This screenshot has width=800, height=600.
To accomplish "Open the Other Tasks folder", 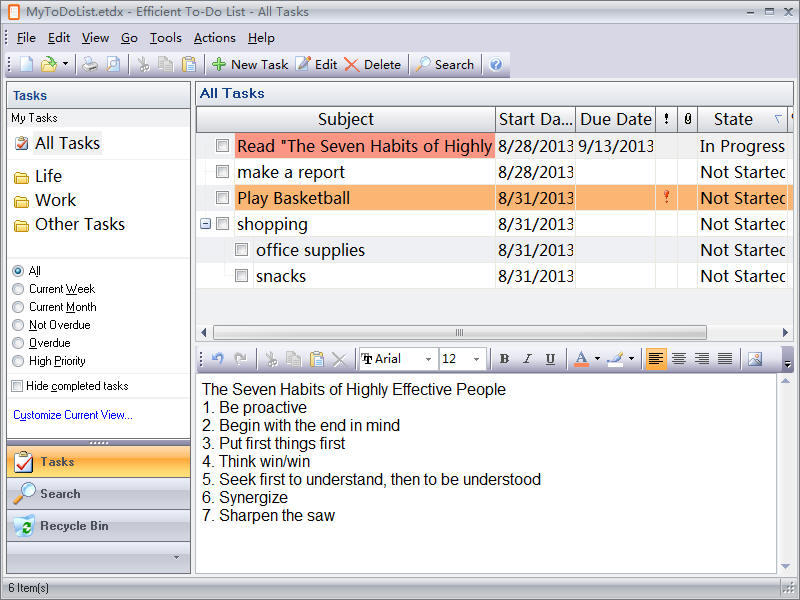I will (80, 224).
